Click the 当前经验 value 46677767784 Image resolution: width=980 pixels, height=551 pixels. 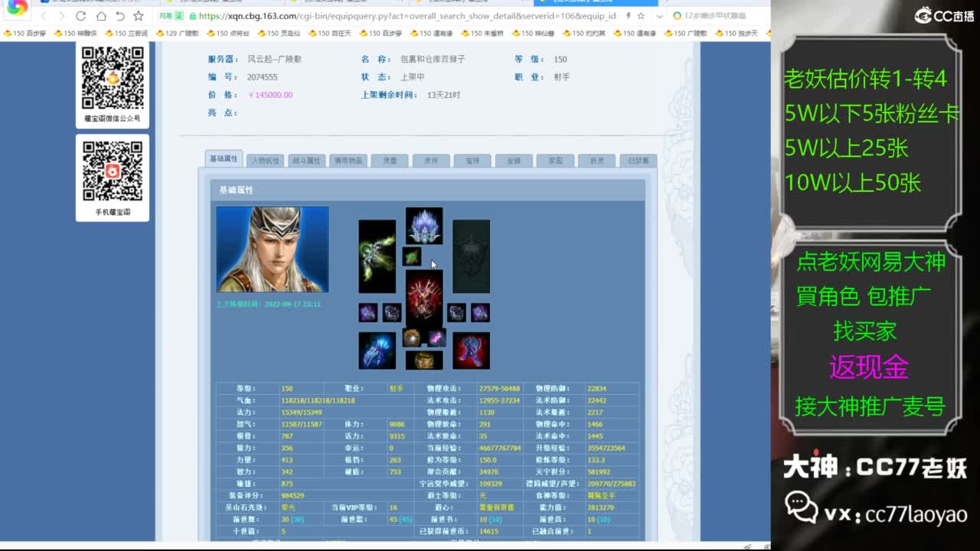tap(499, 448)
